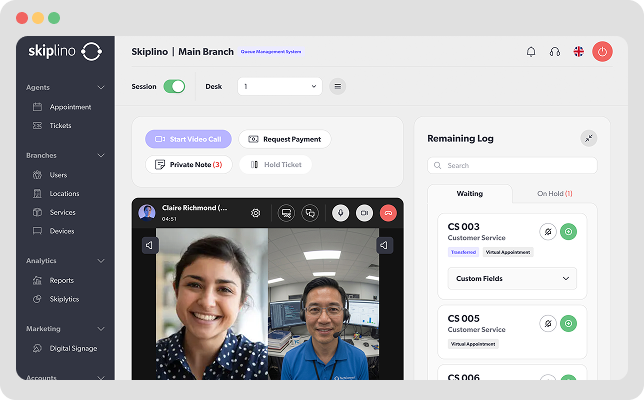Click crossed-out icon on CS 003
Image resolution: width=644 pixels, height=400 pixels.
point(548,232)
